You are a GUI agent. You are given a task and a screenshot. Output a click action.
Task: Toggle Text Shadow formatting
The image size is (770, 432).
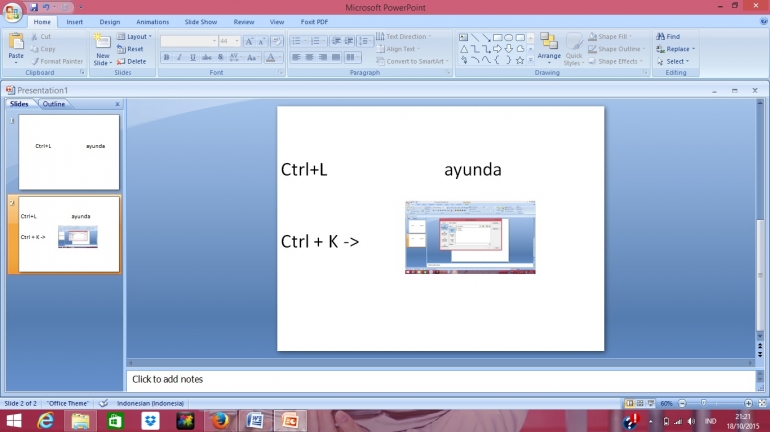220,57
